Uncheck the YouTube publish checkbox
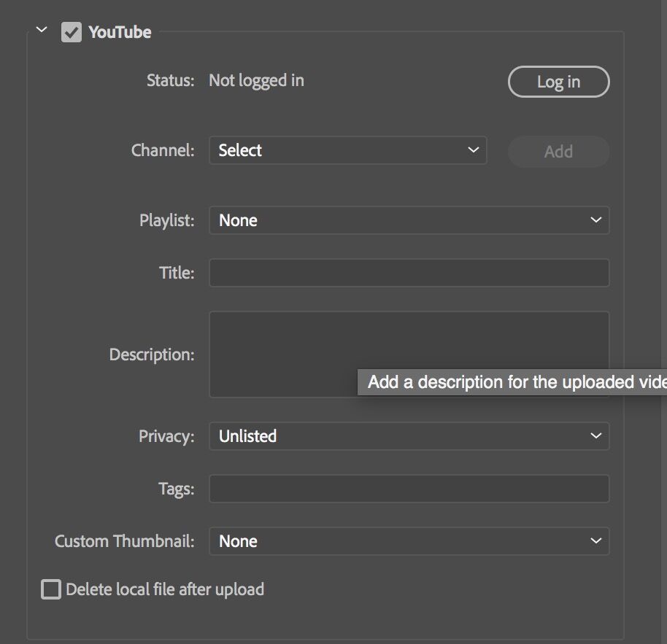This screenshot has width=667, height=644. 72,32
